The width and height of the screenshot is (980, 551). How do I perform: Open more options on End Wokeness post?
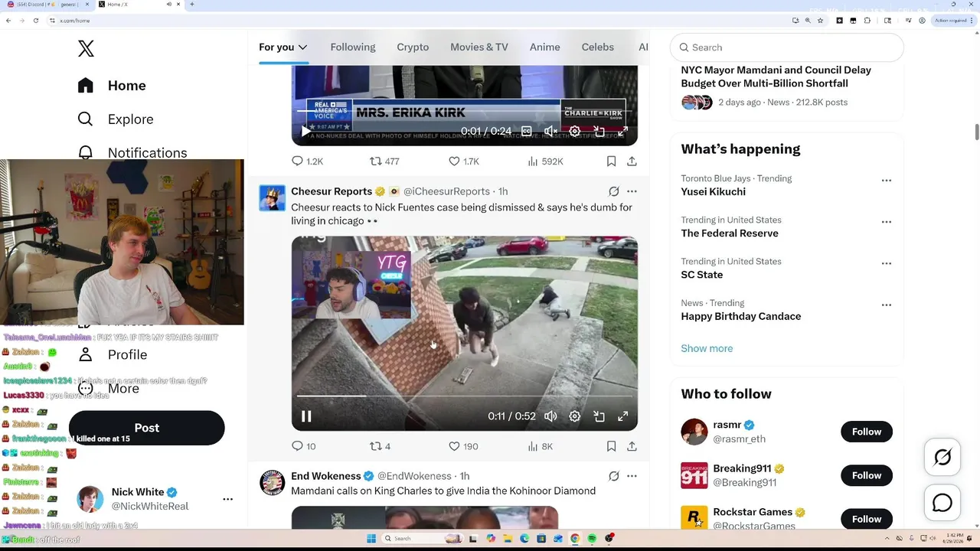coord(632,476)
